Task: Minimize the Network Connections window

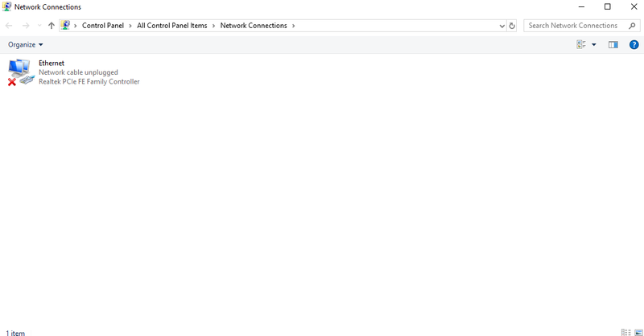Action: [581, 6]
